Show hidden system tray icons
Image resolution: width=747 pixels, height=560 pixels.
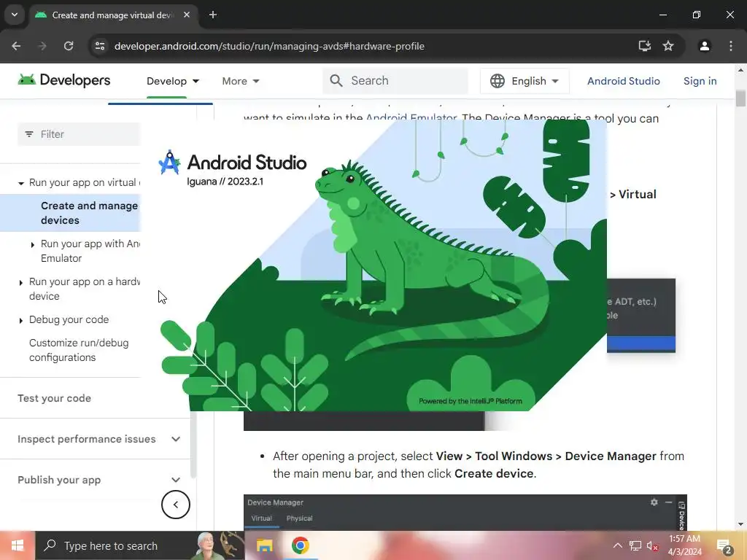click(617, 545)
